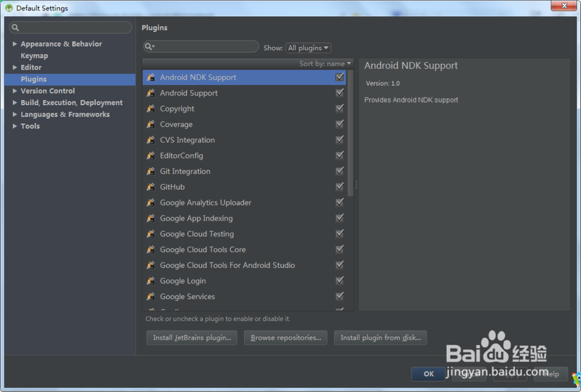This screenshot has width=581, height=392.
Task: Click the plugin list vertical scrollbar
Action: pyautogui.click(x=350, y=132)
